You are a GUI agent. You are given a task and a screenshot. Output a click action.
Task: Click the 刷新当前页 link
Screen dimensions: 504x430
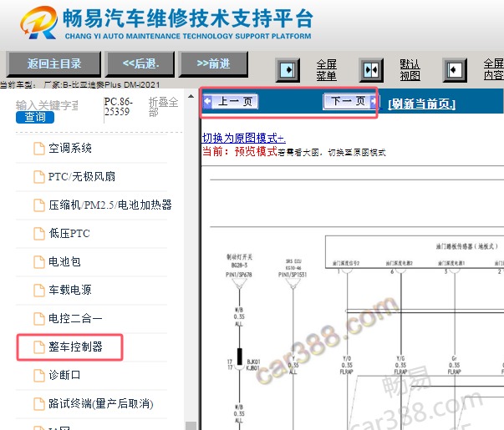(422, 104)
